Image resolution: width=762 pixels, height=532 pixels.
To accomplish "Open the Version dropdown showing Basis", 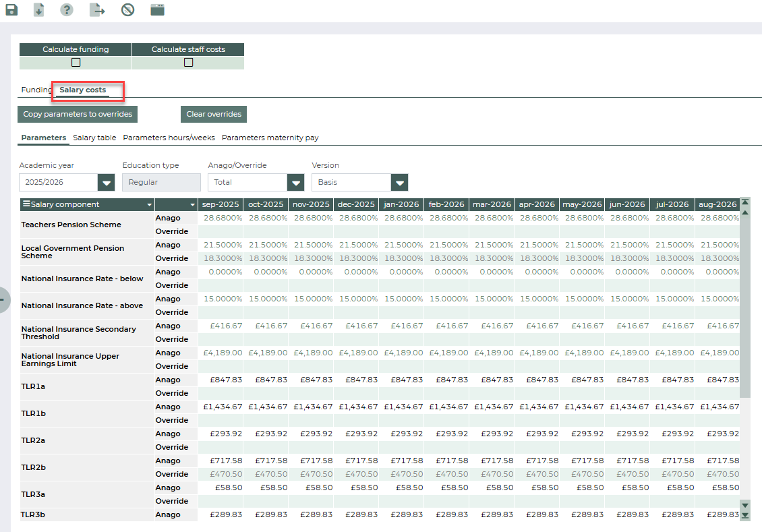I will click(400, 182).
